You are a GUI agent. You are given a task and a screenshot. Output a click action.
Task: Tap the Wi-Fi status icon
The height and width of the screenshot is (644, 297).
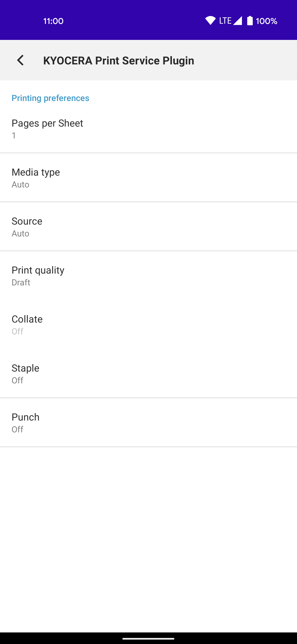pyautogui.click(x=210, y=21)
